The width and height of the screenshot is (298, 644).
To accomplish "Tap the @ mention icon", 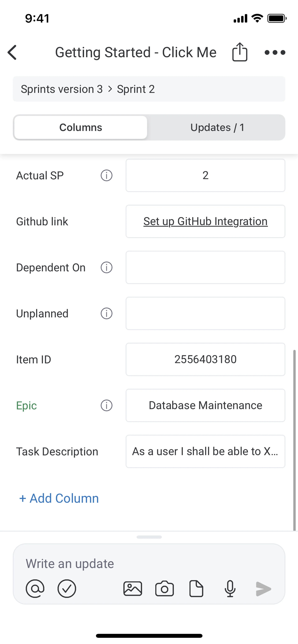I will [x=35, y=589].
